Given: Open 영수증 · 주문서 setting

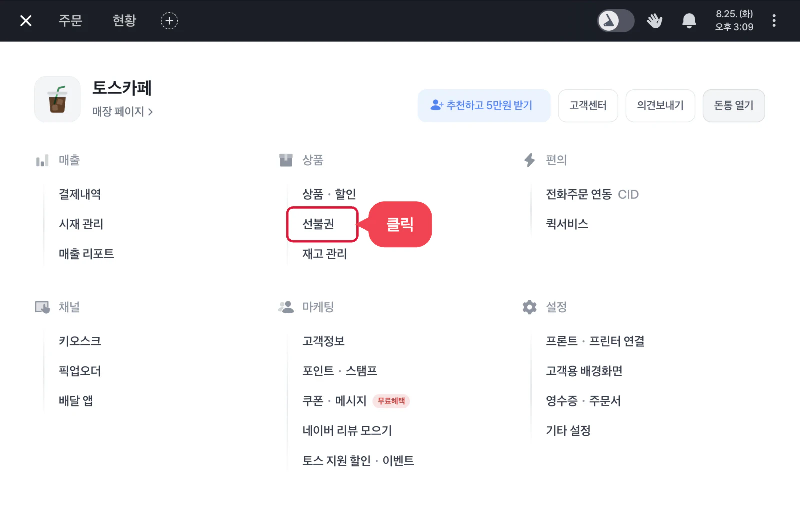Looking at the screenshot, I should (583, 401).
